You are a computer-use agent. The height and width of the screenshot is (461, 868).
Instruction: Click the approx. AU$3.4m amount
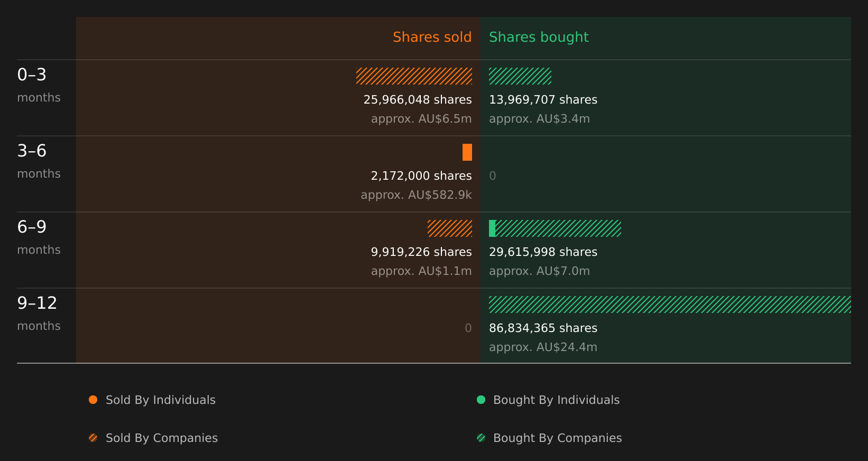[x=539, y=119]
